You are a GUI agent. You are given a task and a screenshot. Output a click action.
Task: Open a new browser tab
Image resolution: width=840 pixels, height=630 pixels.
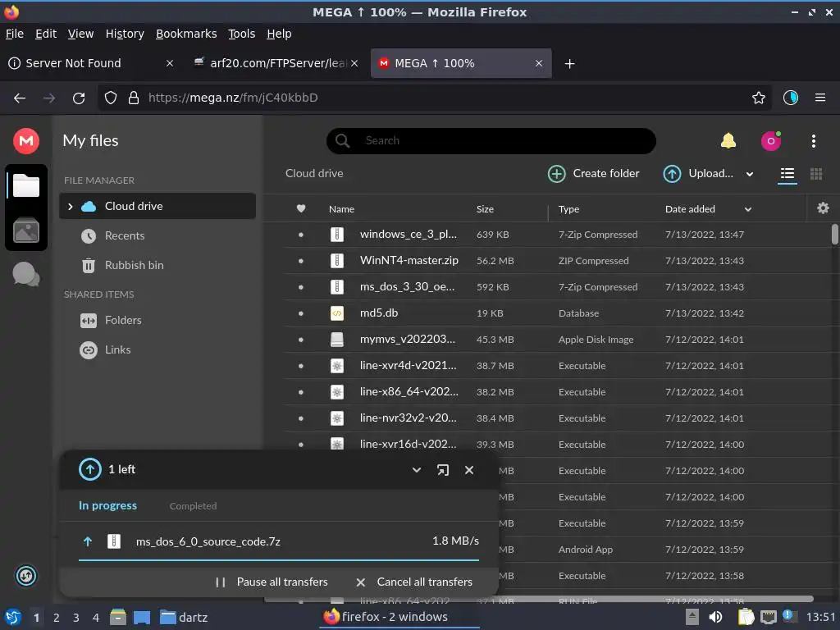click(569, 64)
